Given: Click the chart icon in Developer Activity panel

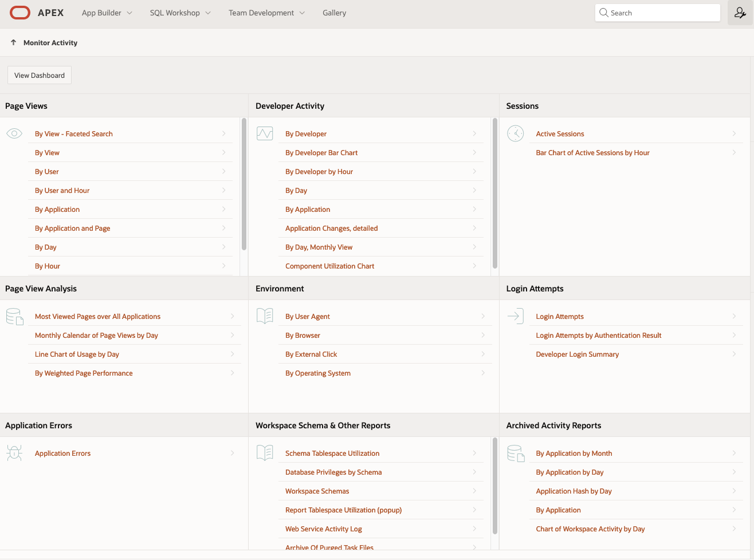Looking at the screenshot, I should pyautogui.click(x=265, y=133).
